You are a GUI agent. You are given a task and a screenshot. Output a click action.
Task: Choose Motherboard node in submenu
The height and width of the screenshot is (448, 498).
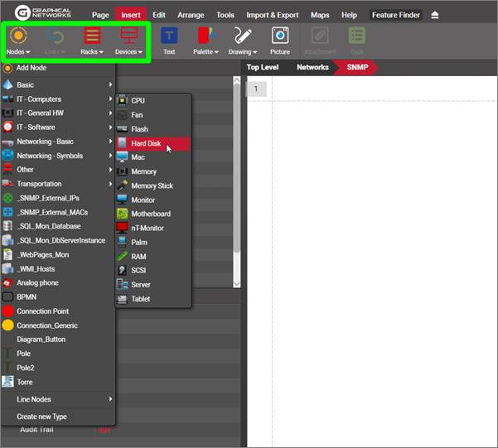tap(153, 214)
